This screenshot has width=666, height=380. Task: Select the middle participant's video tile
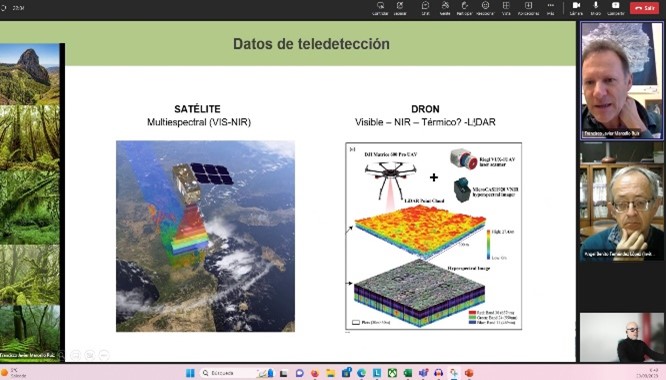621,201
